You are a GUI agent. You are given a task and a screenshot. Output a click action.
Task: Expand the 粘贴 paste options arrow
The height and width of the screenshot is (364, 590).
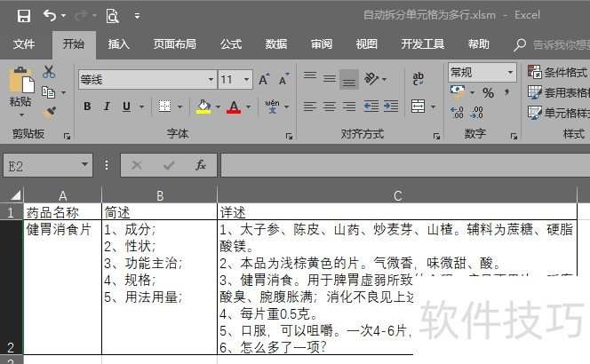pos(21,115)
